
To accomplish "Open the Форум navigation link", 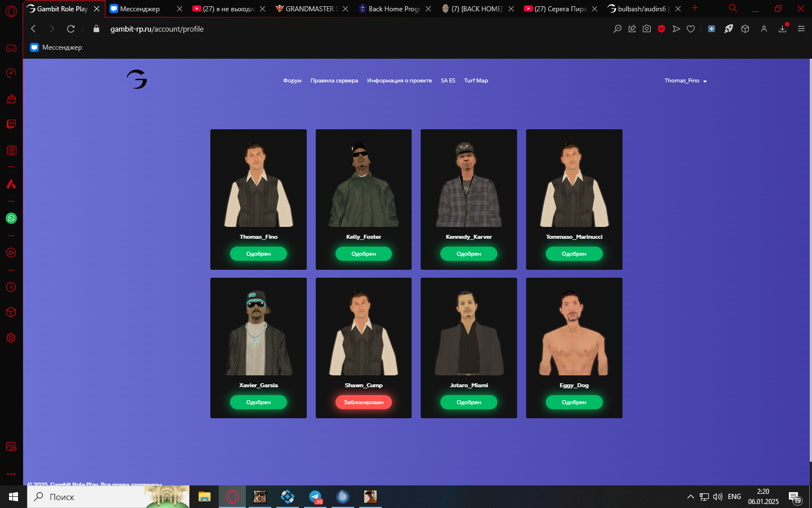I will [x=292, y=81].
